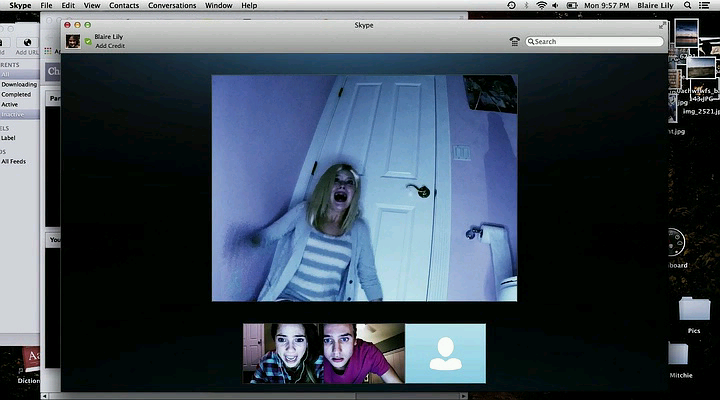This screenshot has height=400, width=720.
Task: Open Blaire Lily's profile avatar
Action: 73,41
